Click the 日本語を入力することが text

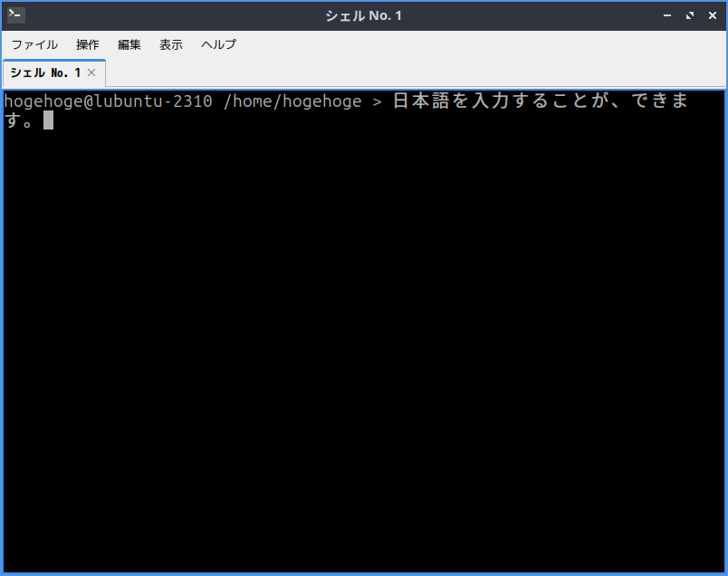click(x=501, y=101)
